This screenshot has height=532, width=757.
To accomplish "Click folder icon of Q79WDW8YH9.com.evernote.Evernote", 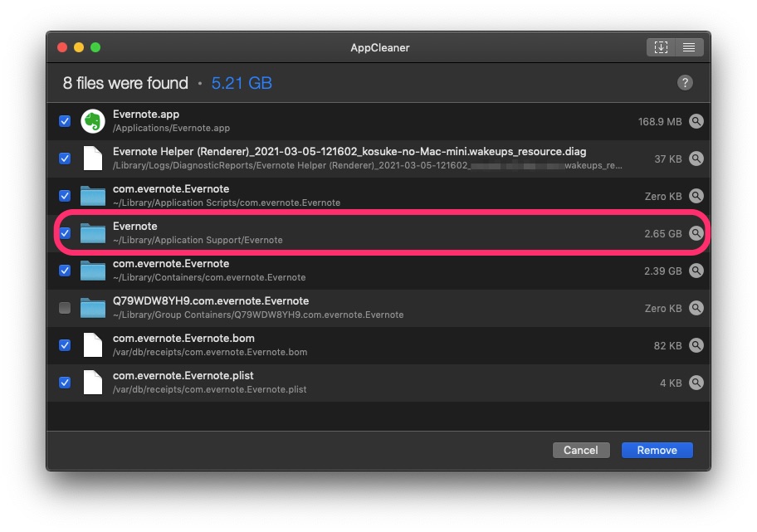I will click(93, 308).
